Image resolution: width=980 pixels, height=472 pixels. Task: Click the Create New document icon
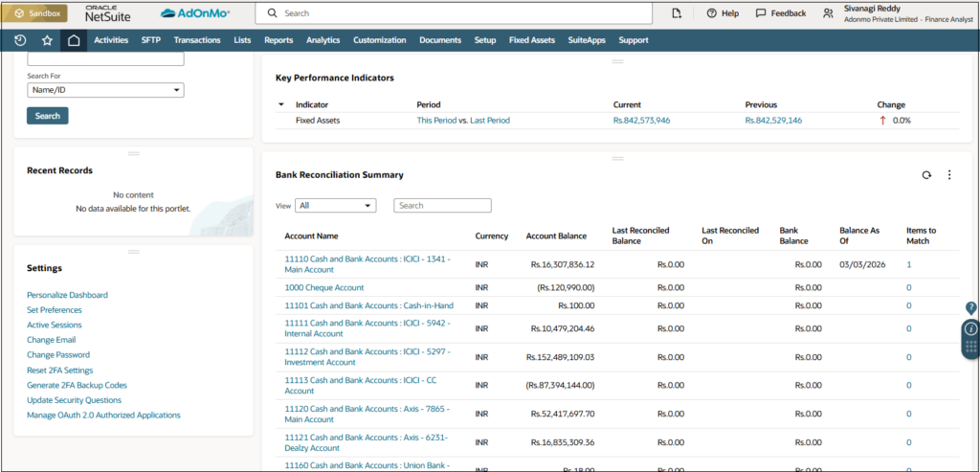677,13
